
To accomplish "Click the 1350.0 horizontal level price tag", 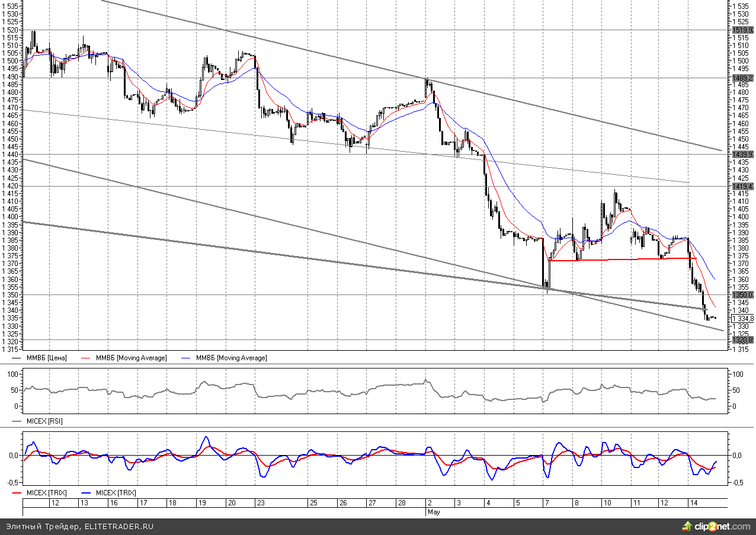I will coord(742,294).
